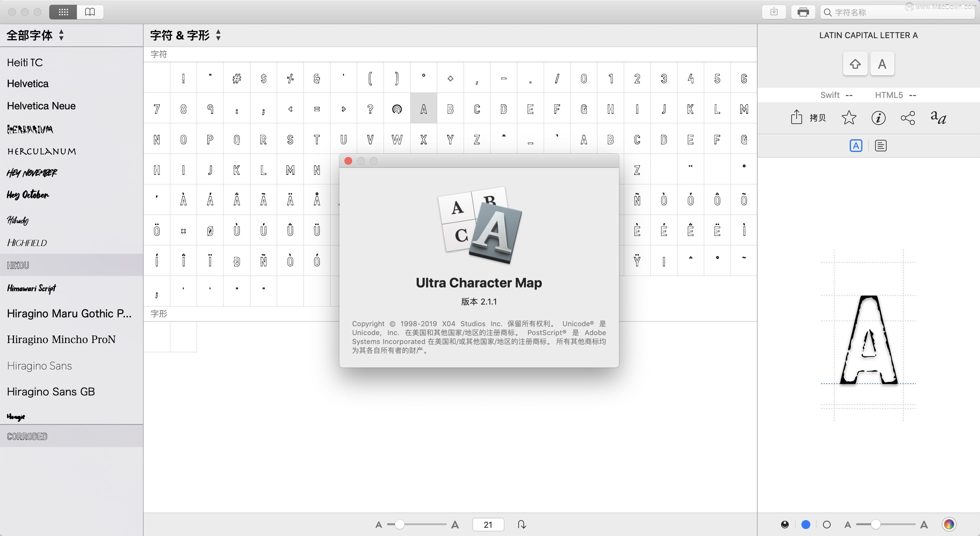
Task: Open the 字符 & 字形 view dropdown
Action: (185, 35)
